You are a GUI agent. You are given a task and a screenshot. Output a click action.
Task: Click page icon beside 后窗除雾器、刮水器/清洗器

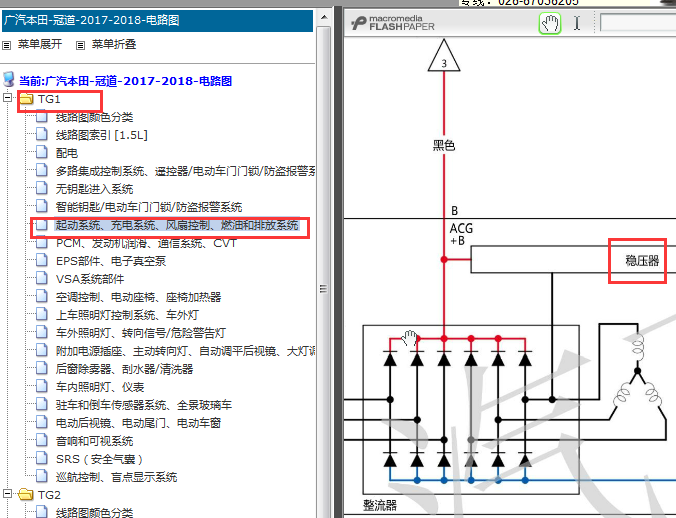(x=42, y=368)
